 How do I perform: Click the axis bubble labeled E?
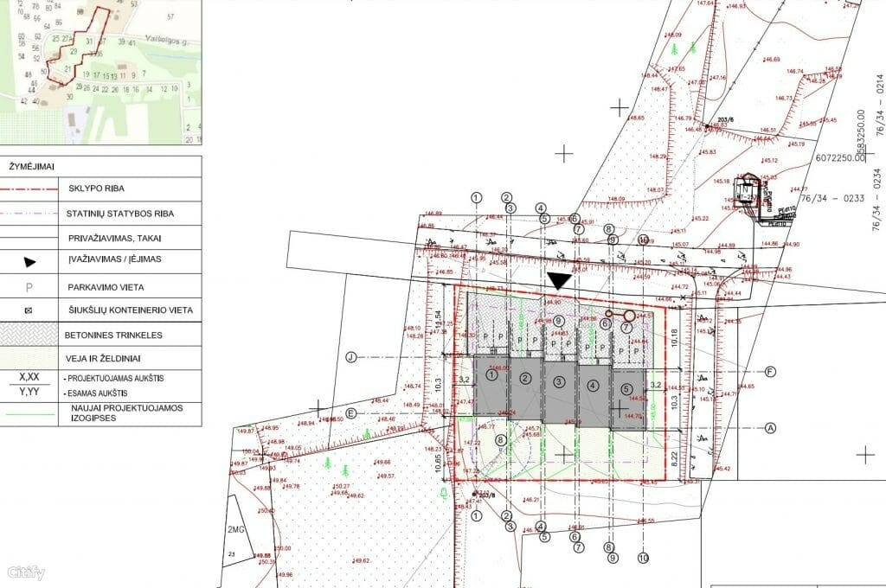coord(353,412)
